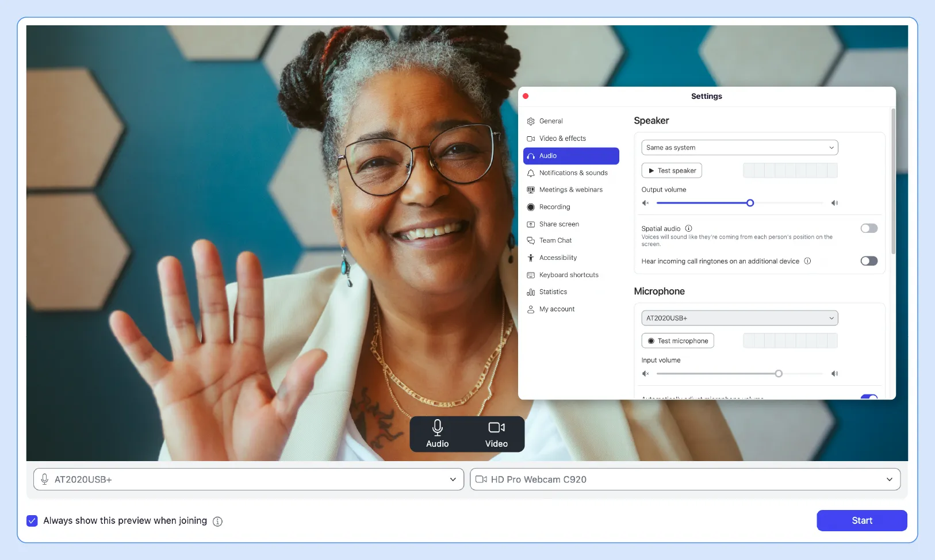The width and height of the screenshot is (935, 560).
Task: Expand the AT2020USB+ microphone dropdown in Settings
Action: (738, 317)
